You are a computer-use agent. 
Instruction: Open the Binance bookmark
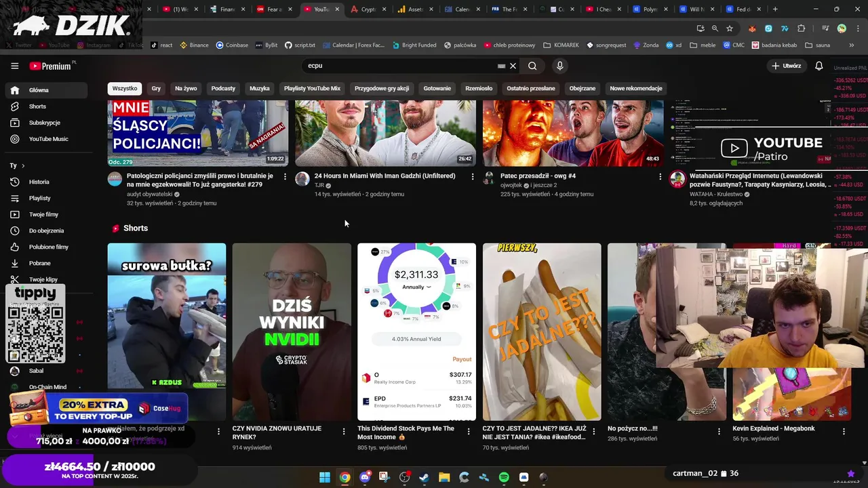[x=194, y=45]
